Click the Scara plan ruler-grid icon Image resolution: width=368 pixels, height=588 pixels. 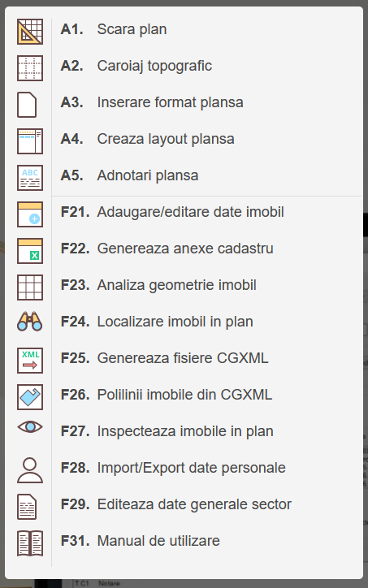[x=30, y=32]
